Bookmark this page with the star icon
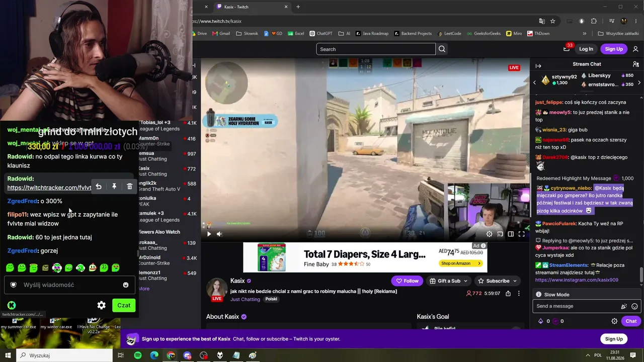644x362 pixels. pos(553,21)
